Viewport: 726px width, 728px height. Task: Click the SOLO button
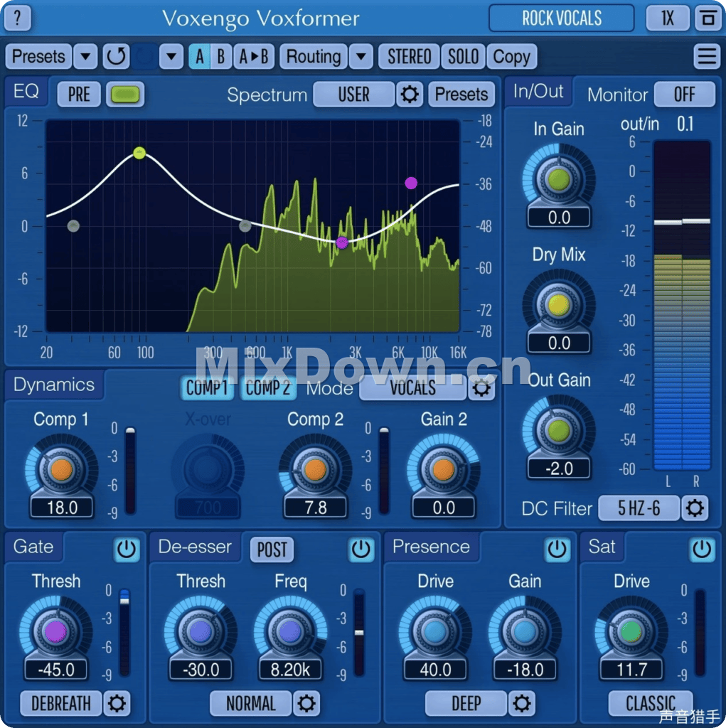click(463, 56)
